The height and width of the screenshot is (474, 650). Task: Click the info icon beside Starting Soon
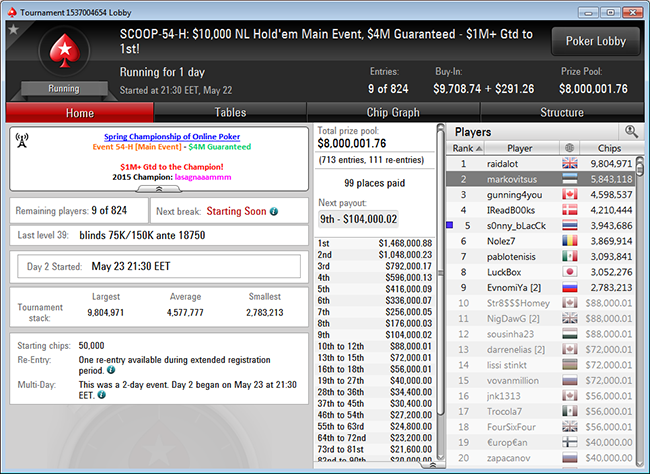click(274, 211)
